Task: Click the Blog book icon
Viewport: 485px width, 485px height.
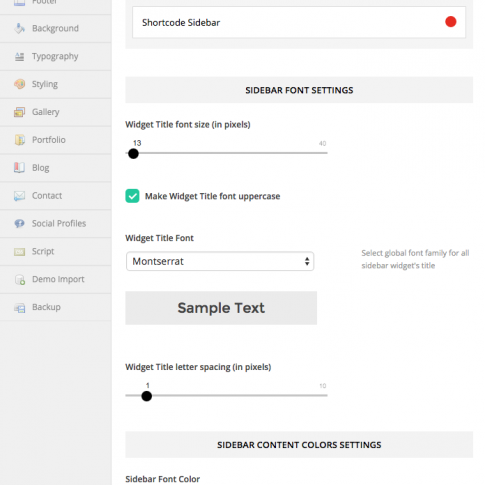Action: point(19,168)
